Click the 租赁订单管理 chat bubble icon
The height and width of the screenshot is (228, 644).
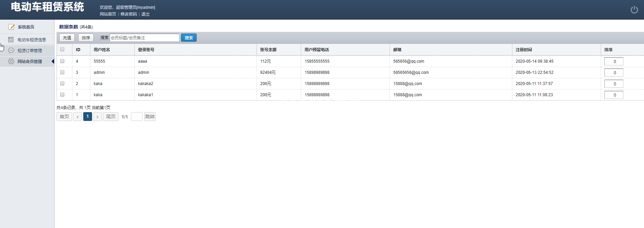pyautogui.click(x=11, y=50)
